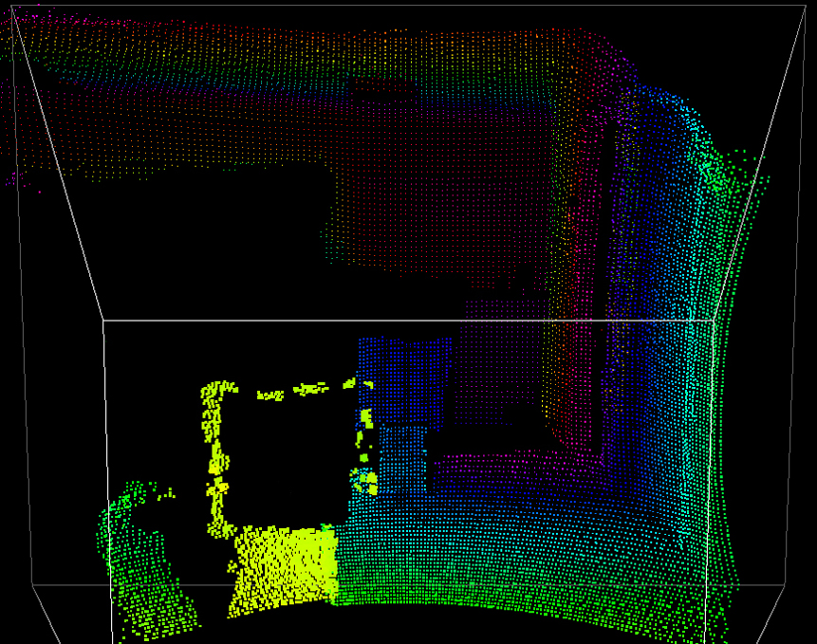Click the bounding box front top-left corner
The width and height of the screenshot is (817, 644).
click(103, 321)
